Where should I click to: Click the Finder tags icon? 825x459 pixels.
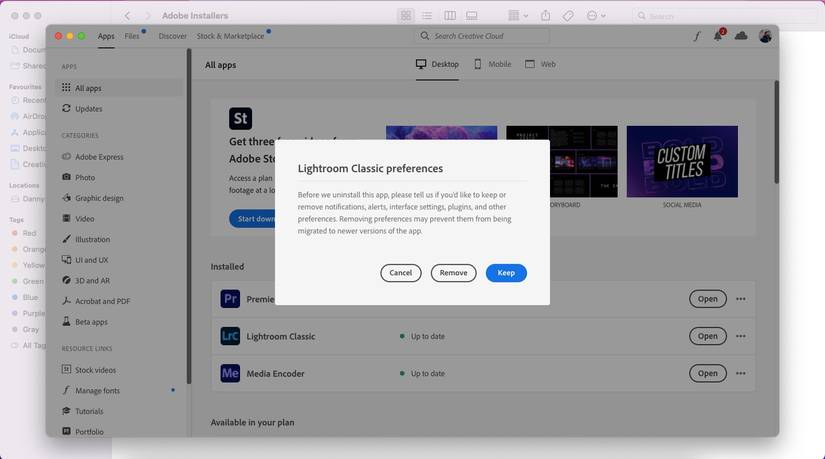[568, 16]
